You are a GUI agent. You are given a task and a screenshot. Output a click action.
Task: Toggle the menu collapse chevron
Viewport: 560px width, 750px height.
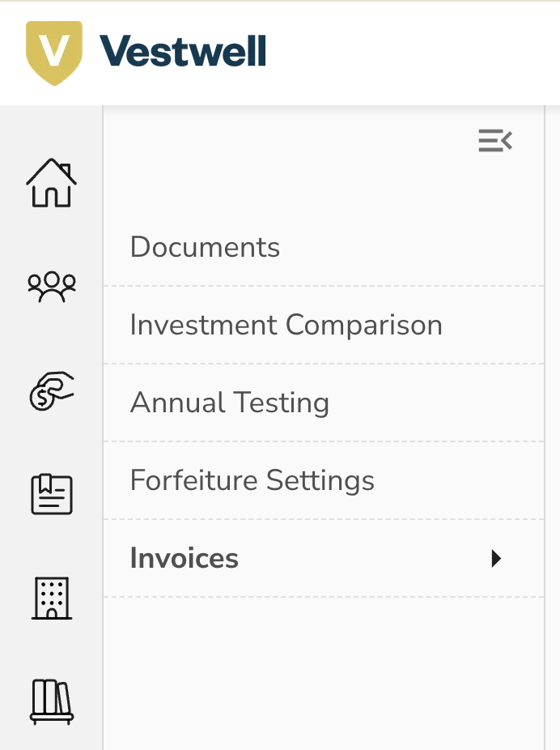494,140
